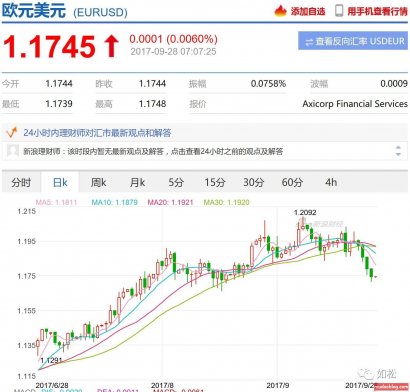The image size is (410, 392).
Task: Switch to the 分时 chart tab
Action: point(21,182)
